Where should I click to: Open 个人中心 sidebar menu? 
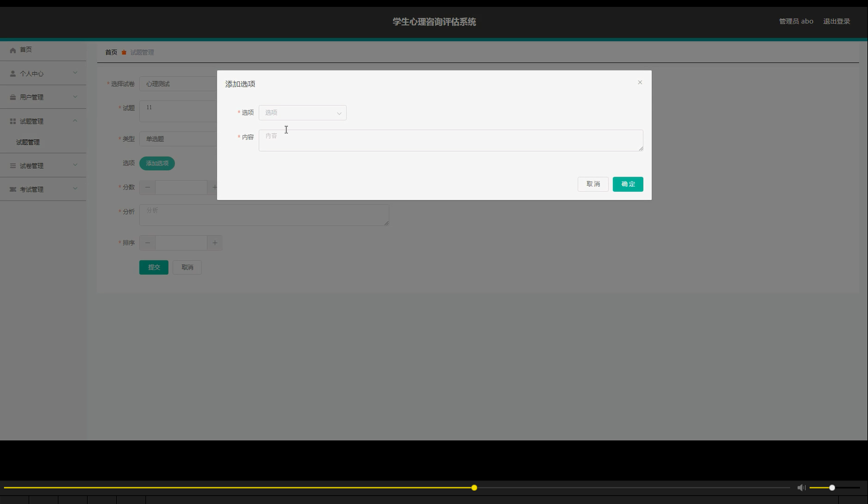[43, 73]
